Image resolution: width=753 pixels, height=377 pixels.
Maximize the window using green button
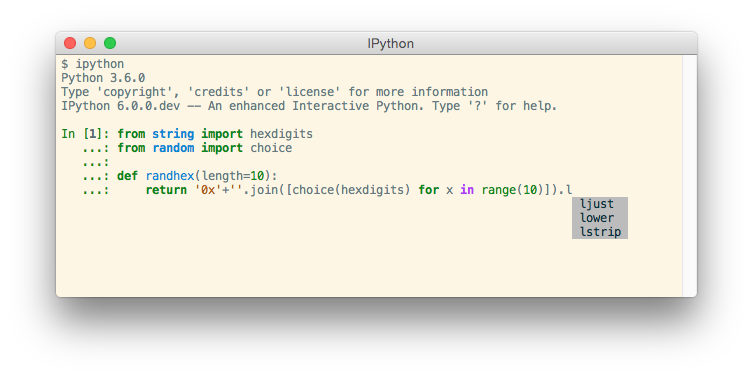(x=110, y=43)
